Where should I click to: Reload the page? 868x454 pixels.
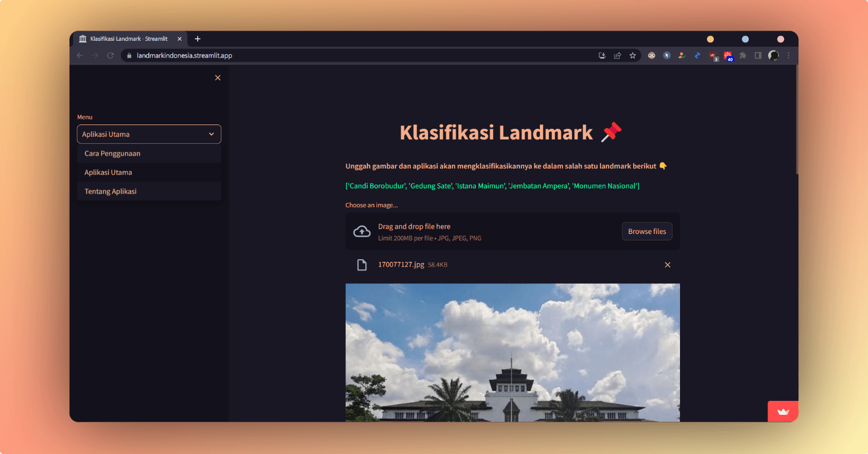click(111, 55)
